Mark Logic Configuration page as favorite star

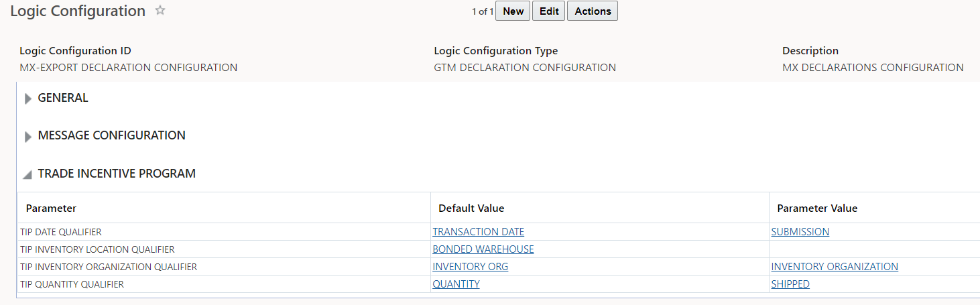160,11
